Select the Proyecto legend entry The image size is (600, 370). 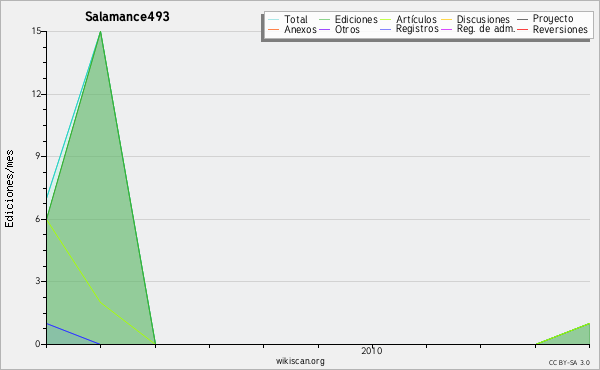point(553,19)
